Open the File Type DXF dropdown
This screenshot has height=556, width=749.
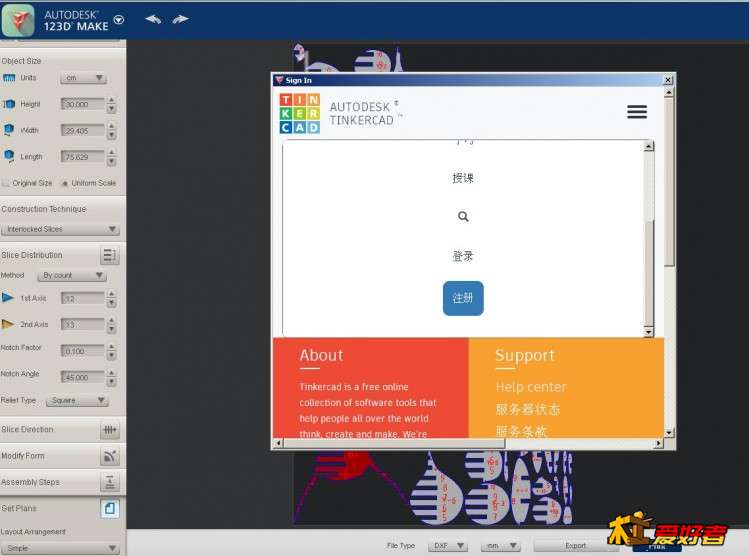click(x=448, y=545)
